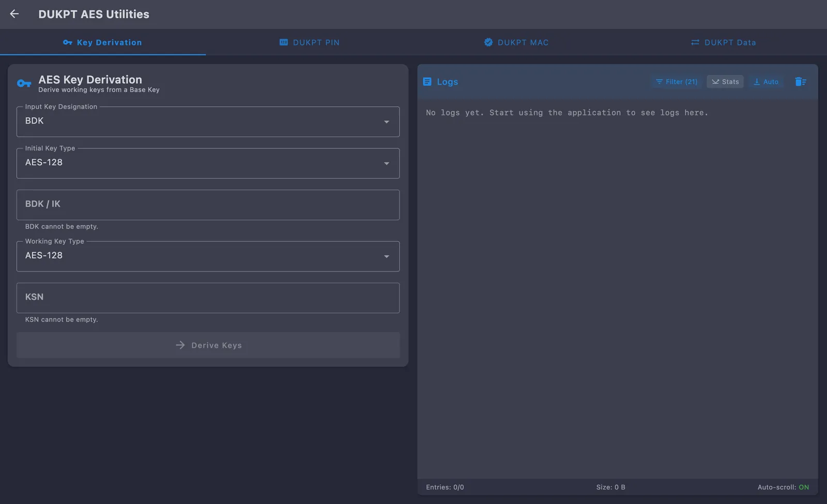Screen dimensions: 827x504
Task: Switch to the Key Derivation tab
Action: point(102,42)
